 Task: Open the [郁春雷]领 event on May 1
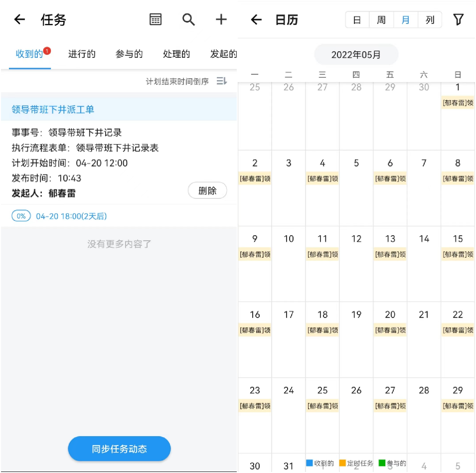[x=458, y=103]
